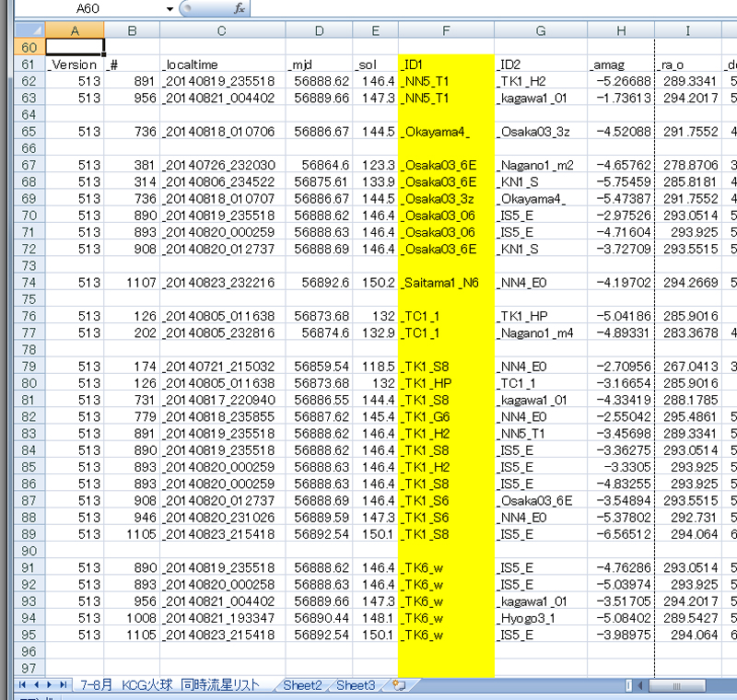The height and width of the screenshot is (700, 737).
Task: Select column A header
Action: click(x=75, y=30)
